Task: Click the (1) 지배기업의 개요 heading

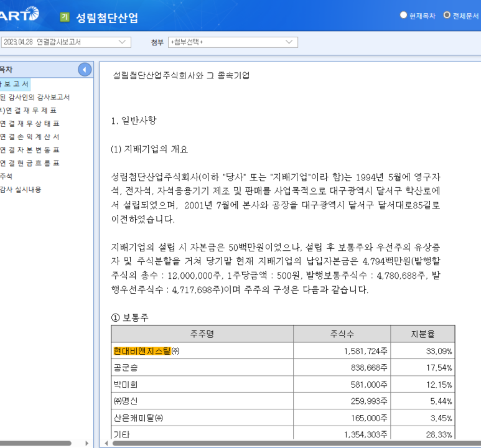Action: coord(149,149)
